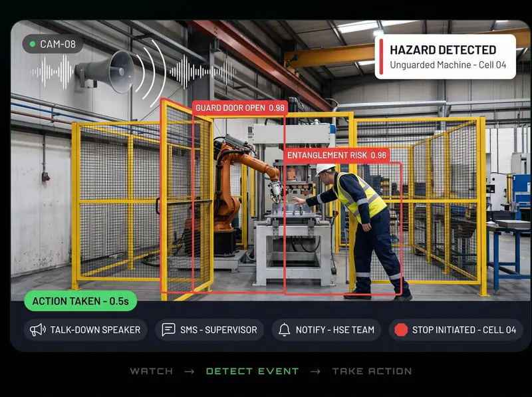532x397 pixels.
Task: Click the TAKE ACTION step
Action: 372,371
